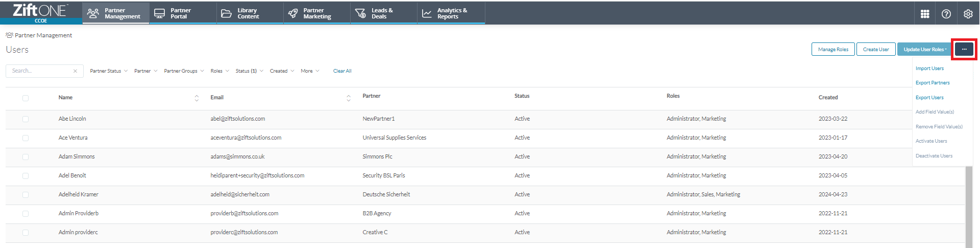This screenshot has width=980, height=248.
Task: Click the Admin Providerb name cell
Action: [79, 213]
